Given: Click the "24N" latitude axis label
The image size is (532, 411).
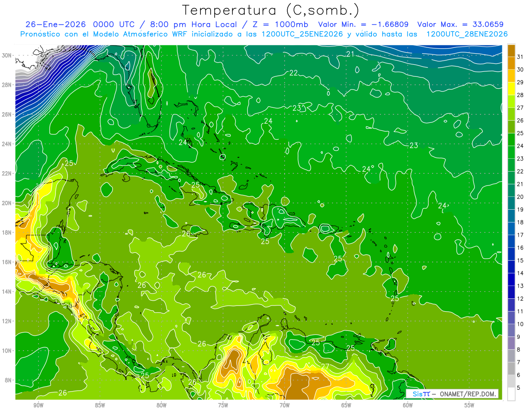Looking at the screenshot, I should click(7, 144).
